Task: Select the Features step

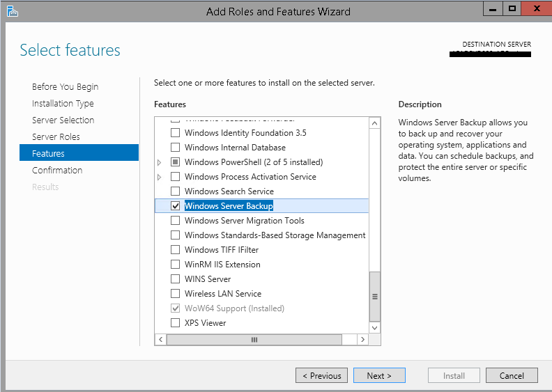Action: point(79,152)
